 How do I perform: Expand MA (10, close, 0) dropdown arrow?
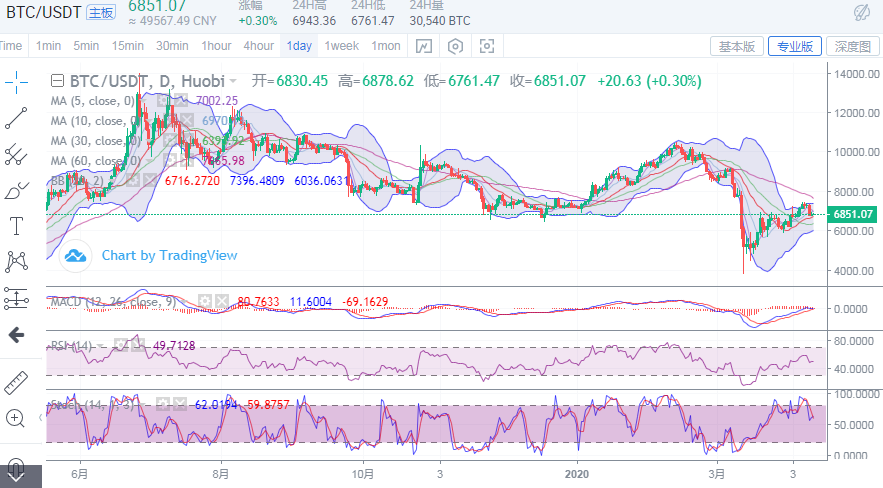tap(148, 122)
